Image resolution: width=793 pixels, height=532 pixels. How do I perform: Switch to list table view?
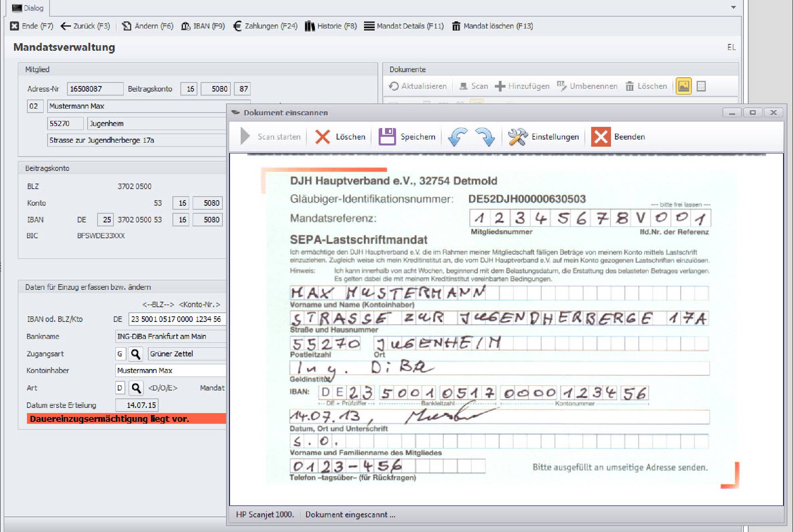click(x=701, y=86)
